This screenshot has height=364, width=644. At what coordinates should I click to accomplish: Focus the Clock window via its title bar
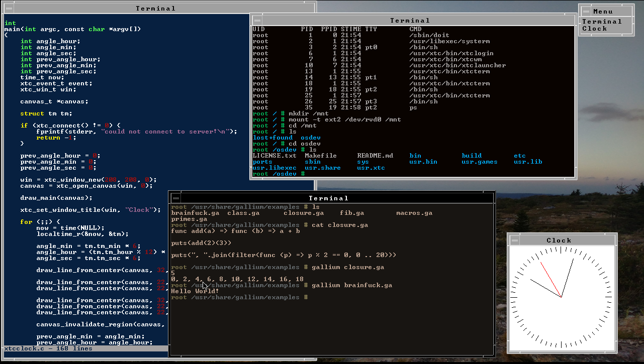559,240
